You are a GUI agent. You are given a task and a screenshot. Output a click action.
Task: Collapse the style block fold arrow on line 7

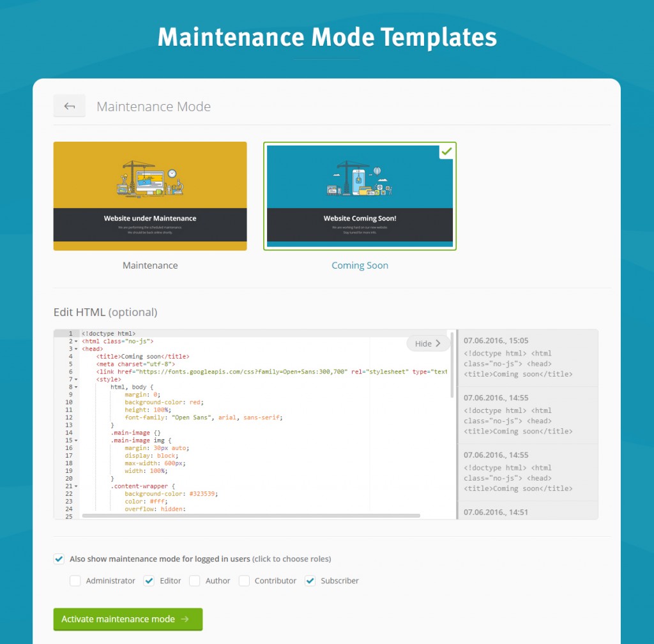tap(76, 380)
